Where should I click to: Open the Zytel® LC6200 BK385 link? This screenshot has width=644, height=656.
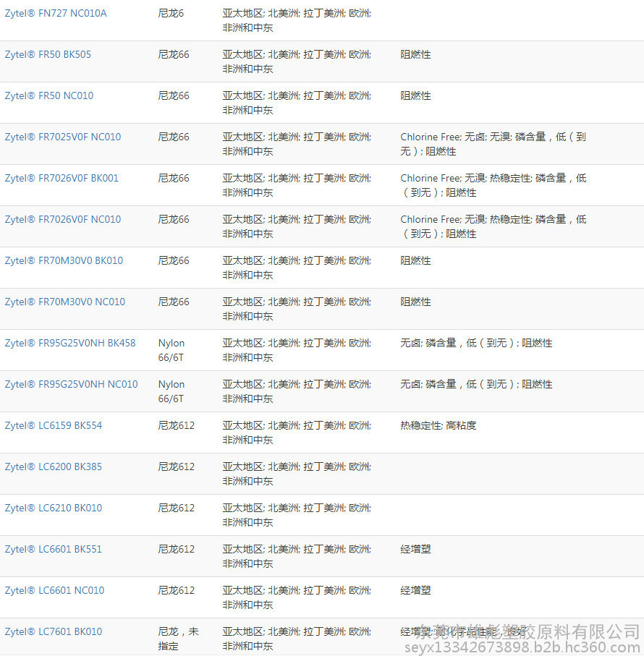53,467
